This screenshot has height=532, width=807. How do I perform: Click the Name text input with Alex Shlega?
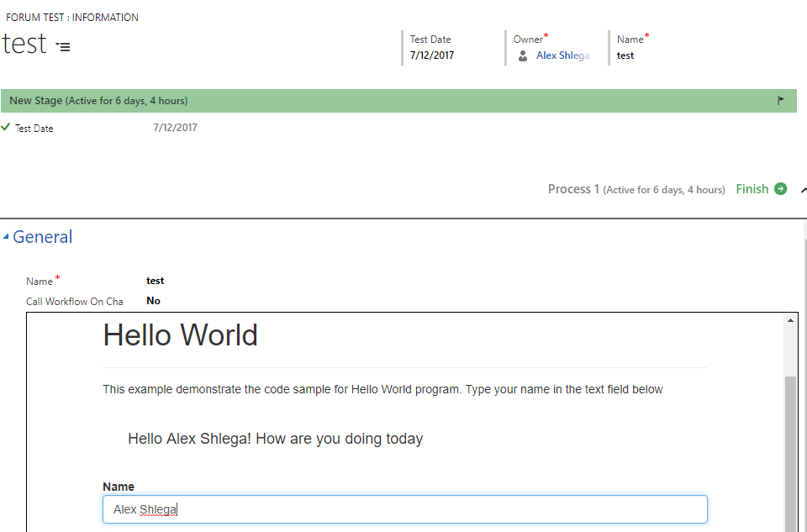405,509
